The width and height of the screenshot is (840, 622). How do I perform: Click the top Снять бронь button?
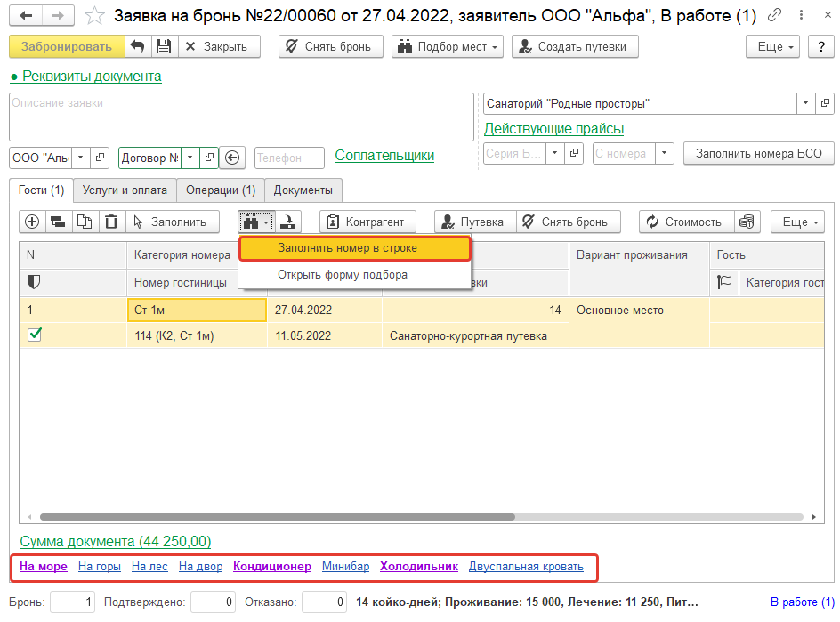tap(331, 46)
